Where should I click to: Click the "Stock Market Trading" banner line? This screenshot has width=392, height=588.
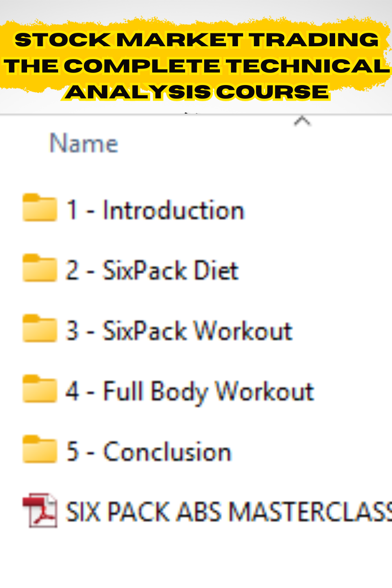(x=197, y=40)
